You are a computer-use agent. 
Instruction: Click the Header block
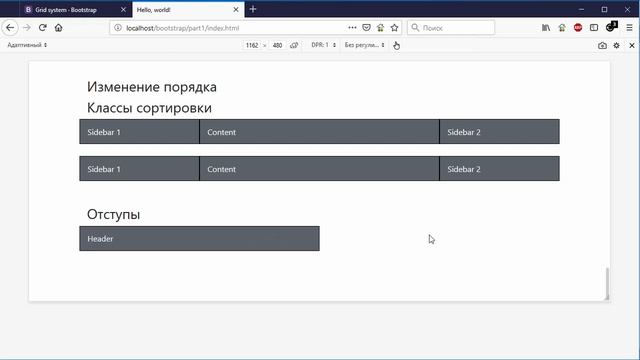(x=199, y=238)
